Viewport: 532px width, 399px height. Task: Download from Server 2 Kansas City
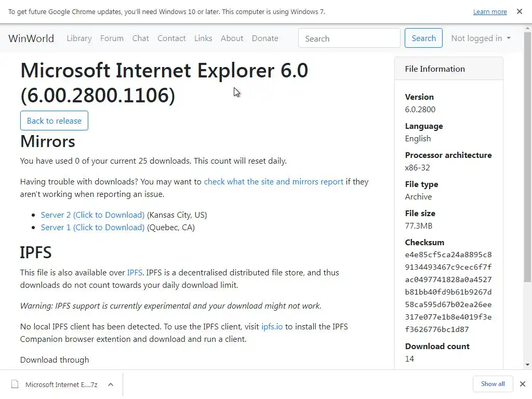(x=92, y=215)
